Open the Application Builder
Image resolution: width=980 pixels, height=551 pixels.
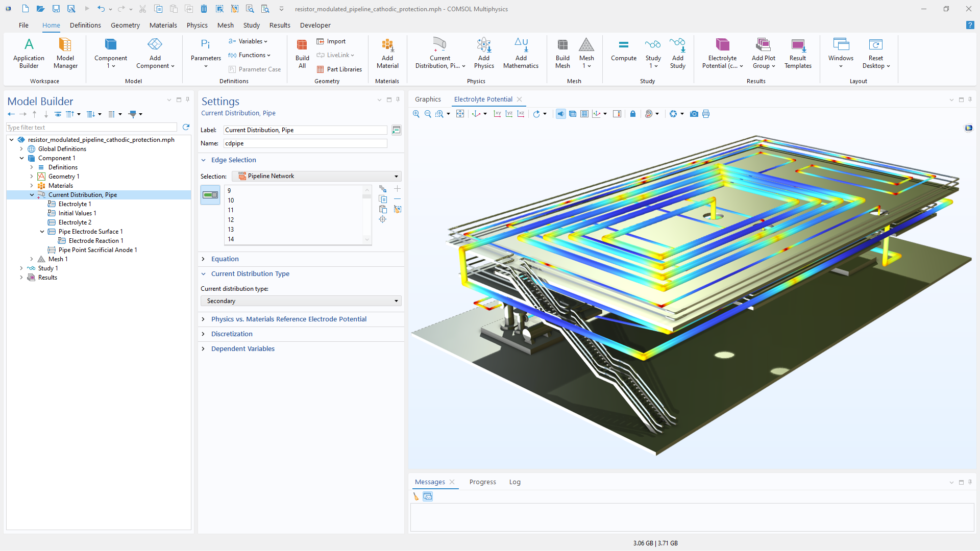tap(29, 53)
